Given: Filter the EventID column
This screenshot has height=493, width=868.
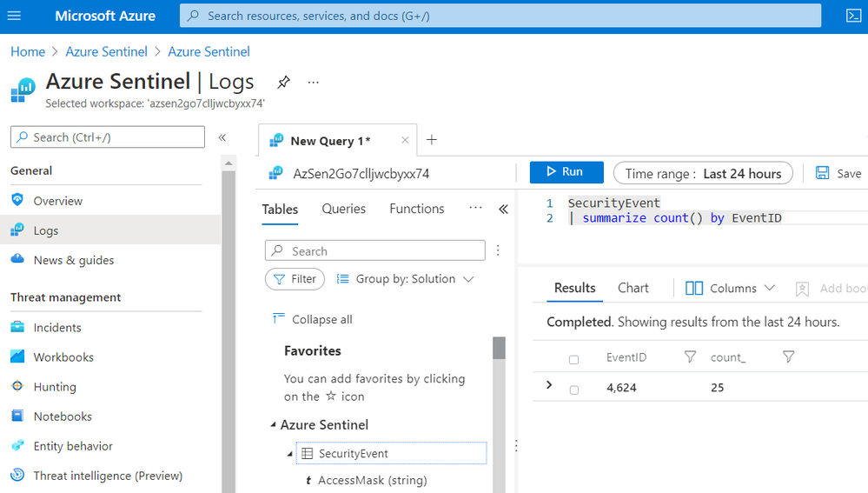Looking at the screenshot, I should tap(690, 356).
